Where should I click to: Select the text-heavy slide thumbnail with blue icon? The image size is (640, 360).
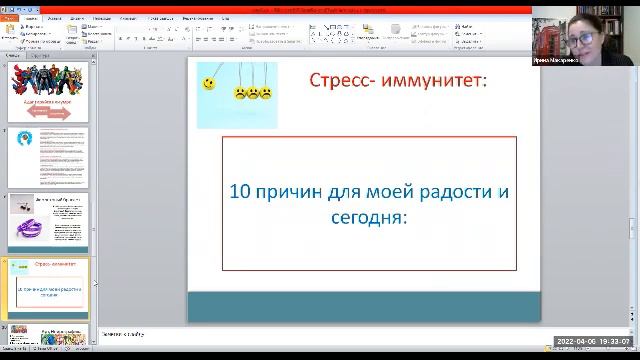tap(48, 157)
